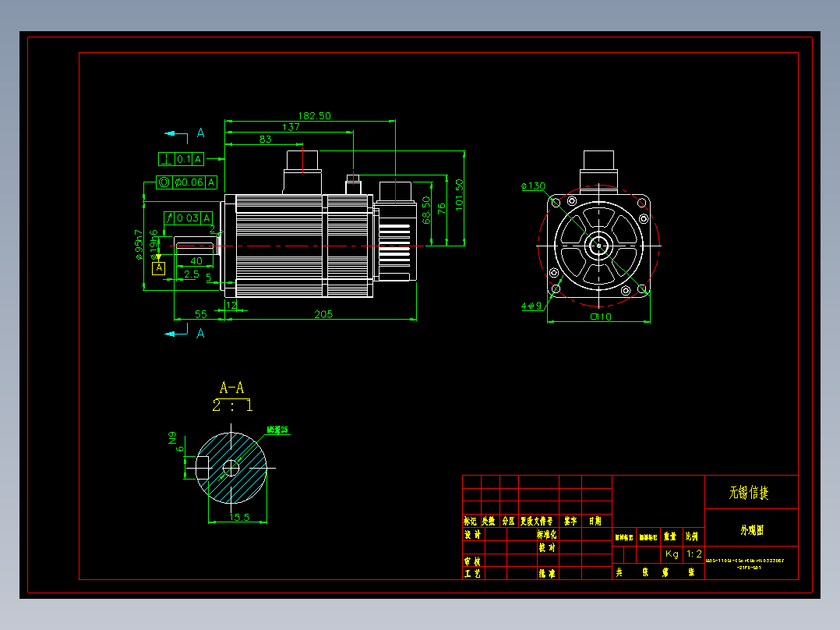Pick the 12 flange thickness dimension

click(231, 305)
